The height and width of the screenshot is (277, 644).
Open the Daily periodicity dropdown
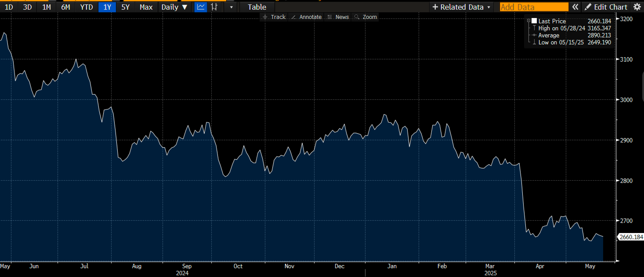174,7
